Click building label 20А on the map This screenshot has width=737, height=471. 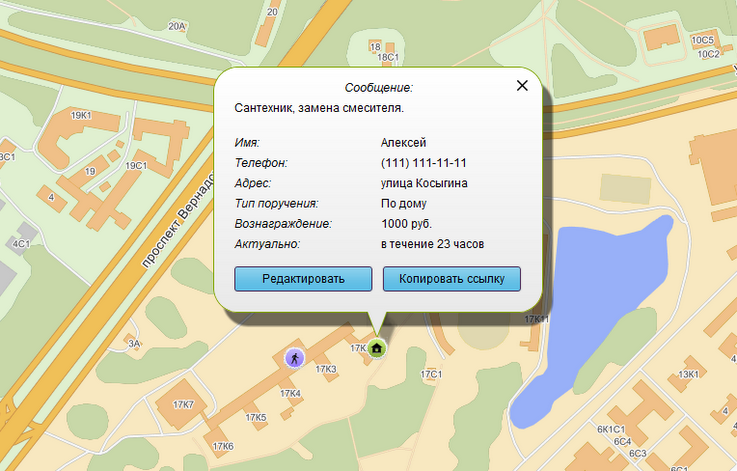[177, 26]
